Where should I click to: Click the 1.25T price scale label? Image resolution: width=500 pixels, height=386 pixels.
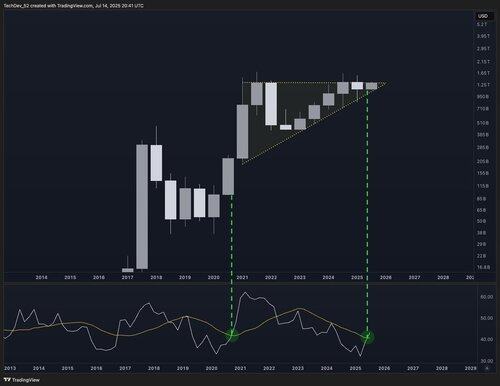483,85
